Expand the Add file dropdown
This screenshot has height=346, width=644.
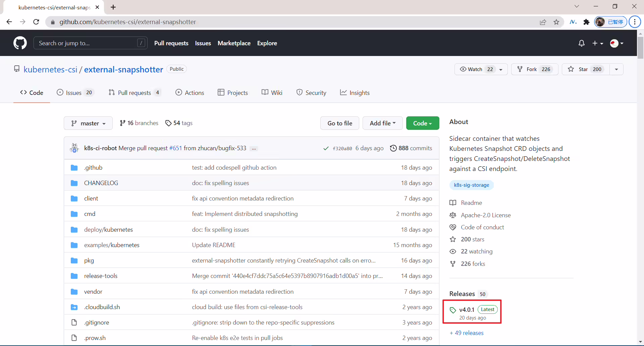(x=382, y=123)
